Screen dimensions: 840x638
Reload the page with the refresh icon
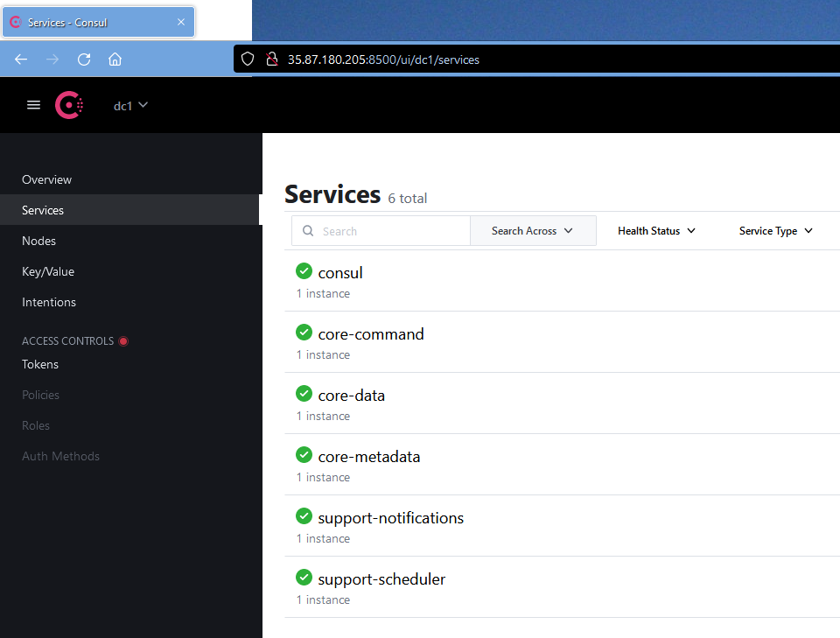(x=84, y=60)
